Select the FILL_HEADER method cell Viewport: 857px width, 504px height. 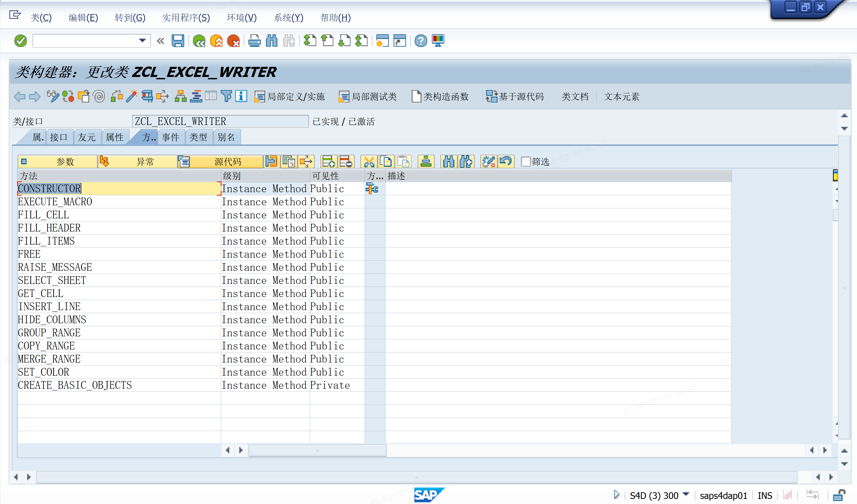click(x=119, y=228)
